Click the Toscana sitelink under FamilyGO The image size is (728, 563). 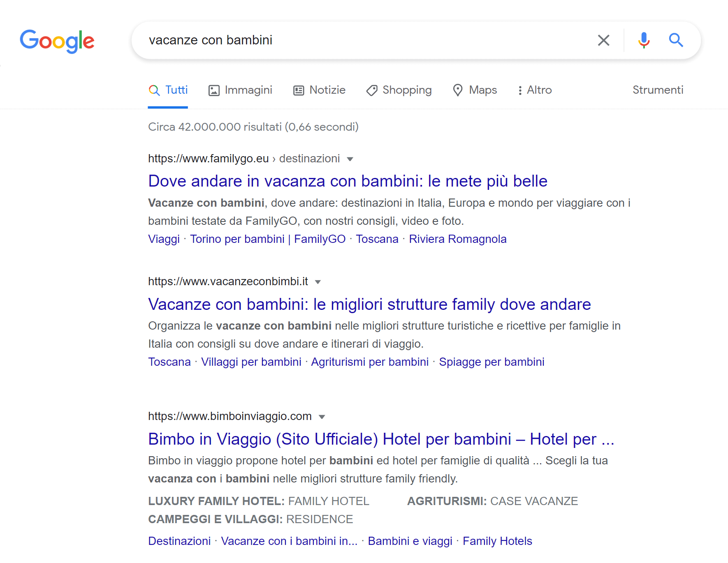377,239
